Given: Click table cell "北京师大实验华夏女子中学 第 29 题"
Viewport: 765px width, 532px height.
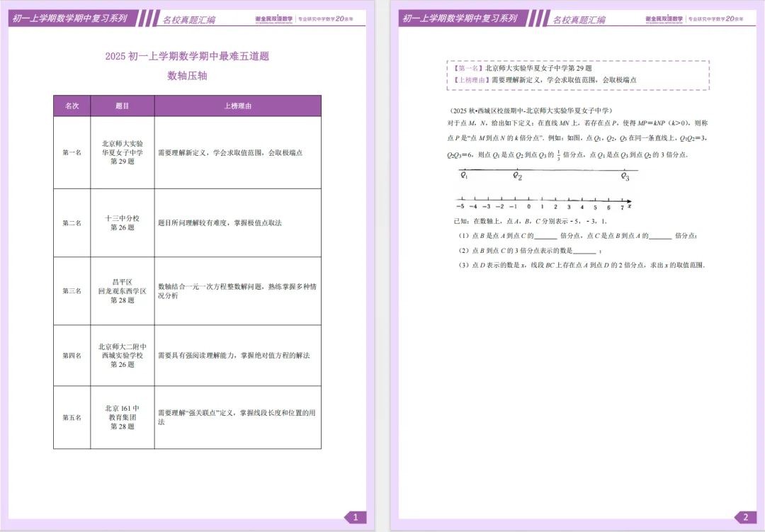Looking at the screenshot, I should (x=122, y=152).
